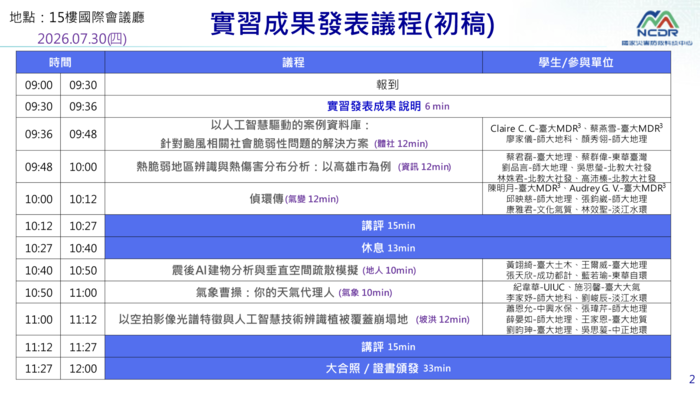The image size is (700, 394).
Task: Click the (地人 10min) label
Action: coord(389,270)
